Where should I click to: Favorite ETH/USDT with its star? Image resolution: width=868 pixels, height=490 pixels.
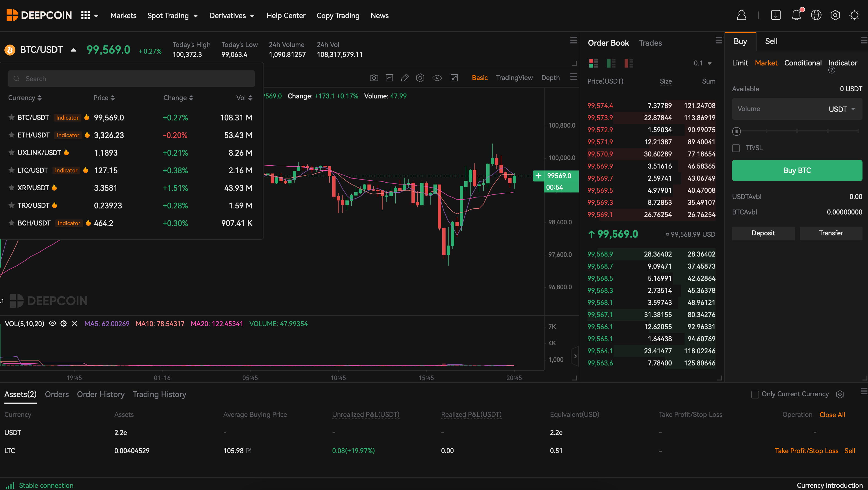click(x=12, y=135)
